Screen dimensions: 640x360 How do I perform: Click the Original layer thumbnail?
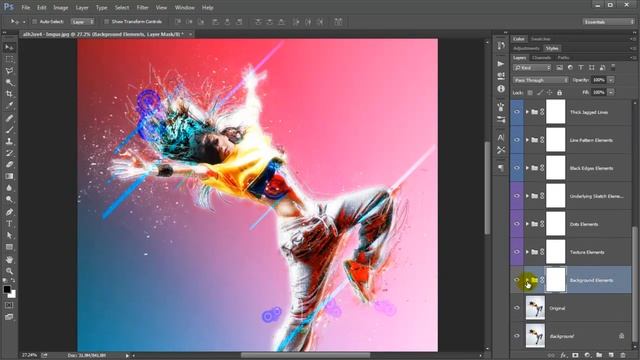(x=535, y=308)
